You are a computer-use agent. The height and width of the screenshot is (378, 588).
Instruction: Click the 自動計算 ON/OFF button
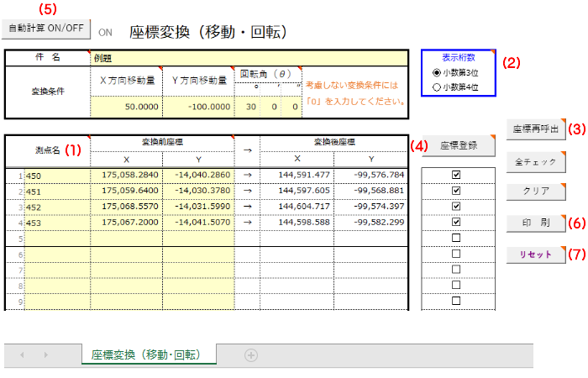[46, 29]
